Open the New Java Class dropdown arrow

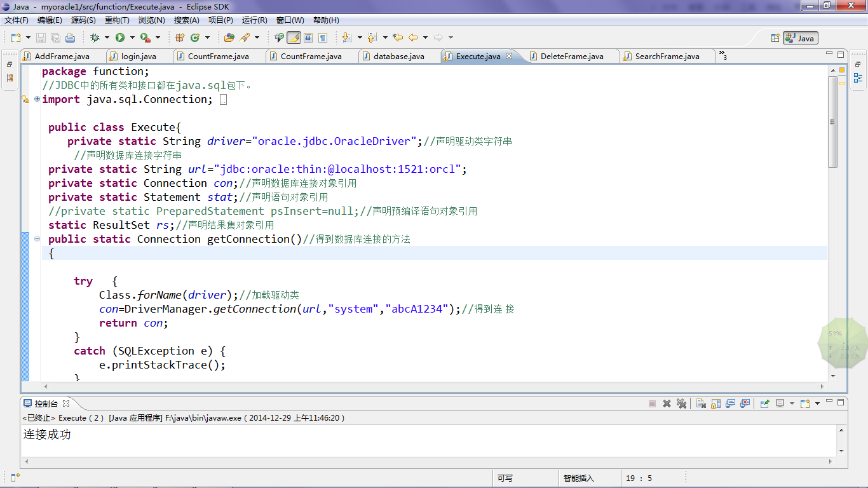[x=207, y=37]
